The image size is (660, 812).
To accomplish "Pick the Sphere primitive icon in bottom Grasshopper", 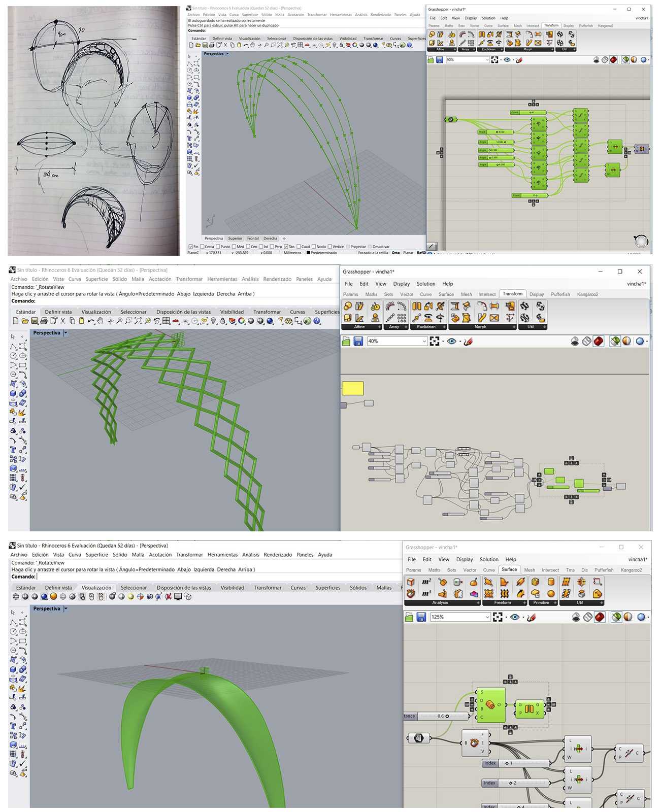I will pyautogui.click(x=551, y=593).
